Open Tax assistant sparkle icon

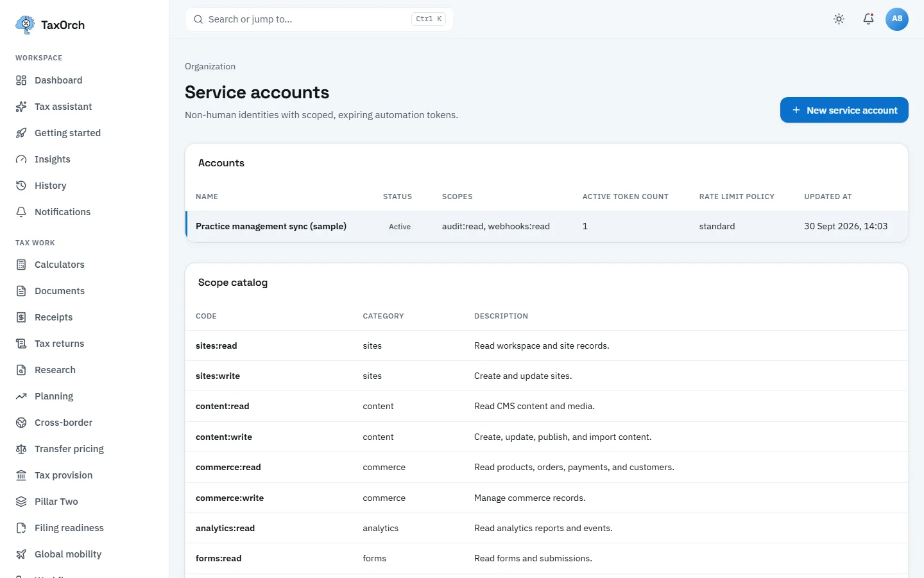(21, 107)
